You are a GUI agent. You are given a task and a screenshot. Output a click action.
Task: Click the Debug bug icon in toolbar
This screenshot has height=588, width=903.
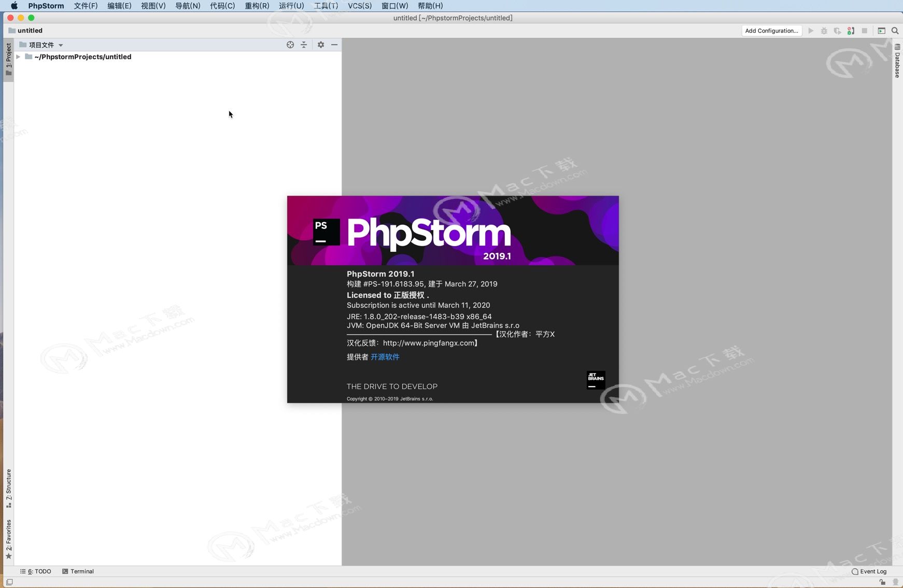(x=824, y=31)
